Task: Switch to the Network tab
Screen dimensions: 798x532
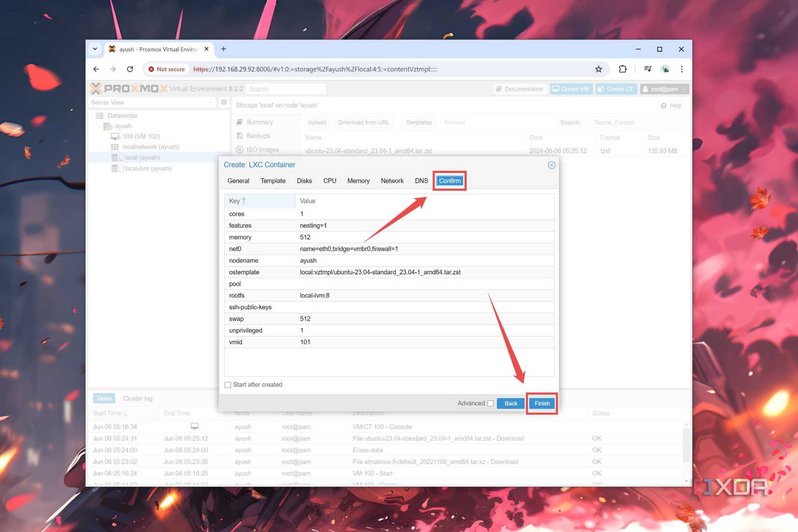Action: (x=392, y=181)
